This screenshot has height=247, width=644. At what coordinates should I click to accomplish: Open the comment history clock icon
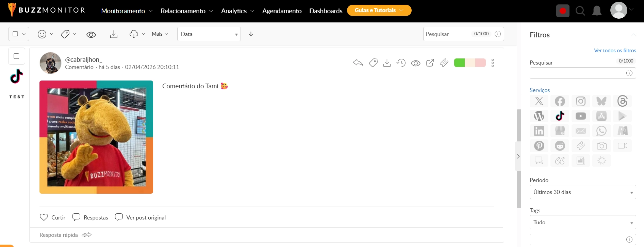coord(401,63)
